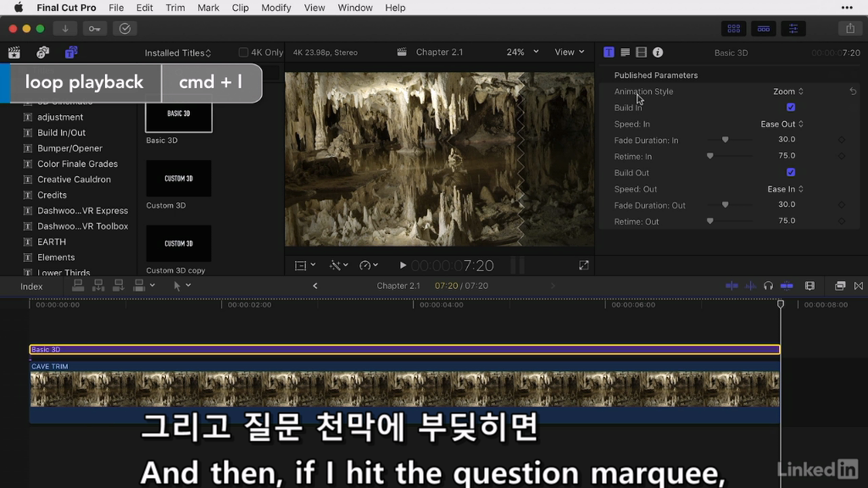
Task: Select Creative Cauldron category
Action: 74,180
